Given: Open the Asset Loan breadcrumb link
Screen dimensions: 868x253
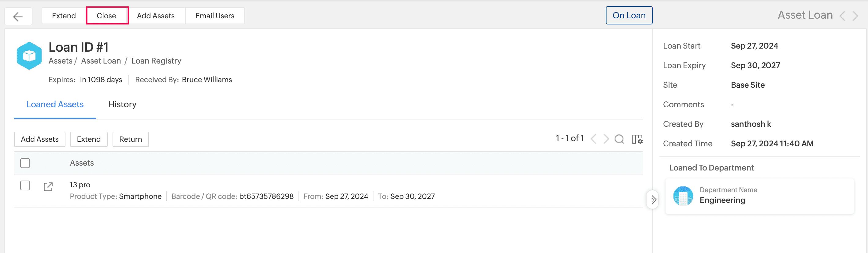Looking at the screenshot, I should 101,61.
